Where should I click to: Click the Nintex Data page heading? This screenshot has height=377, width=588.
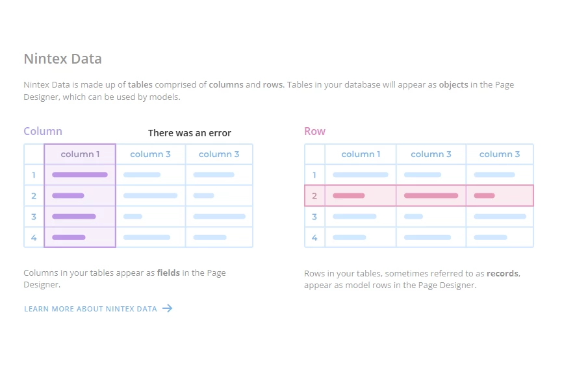coord(62,59)
